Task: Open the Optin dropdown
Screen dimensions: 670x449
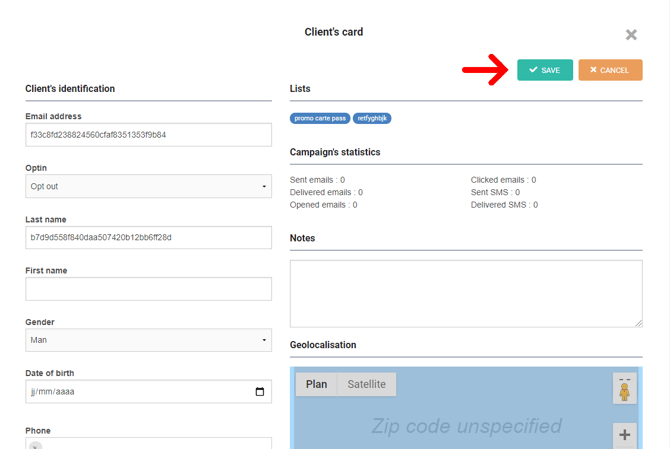Action: tap(148, 186)
